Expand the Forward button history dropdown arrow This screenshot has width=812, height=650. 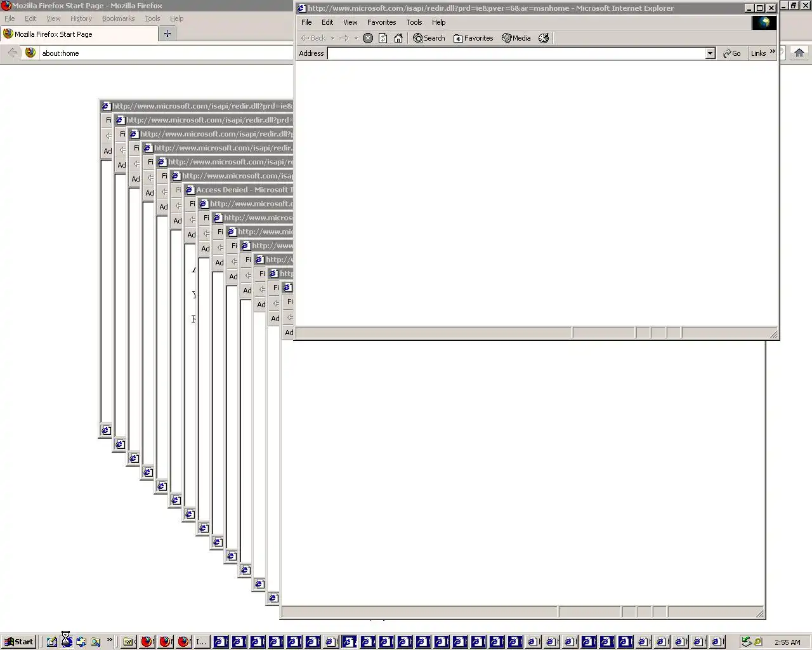(x=356, y=38)
